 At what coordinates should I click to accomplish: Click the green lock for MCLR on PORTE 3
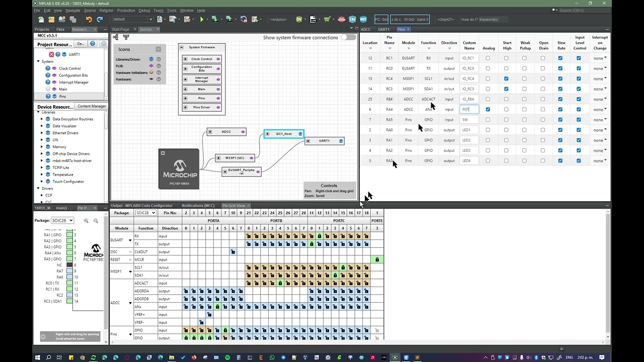(x=377, y=259)
